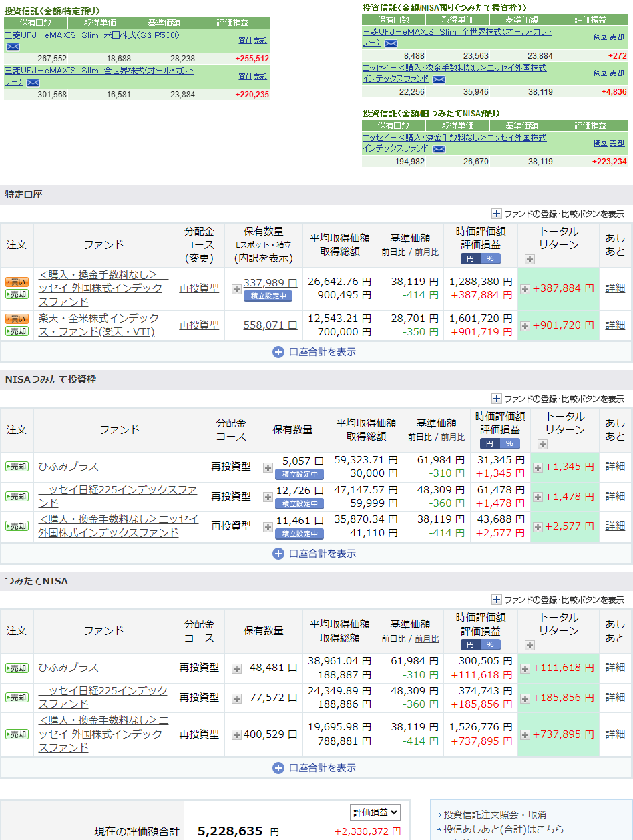Open 投資信託注文照会・取消 link
The image size is (633, 840).
(495, 815)
